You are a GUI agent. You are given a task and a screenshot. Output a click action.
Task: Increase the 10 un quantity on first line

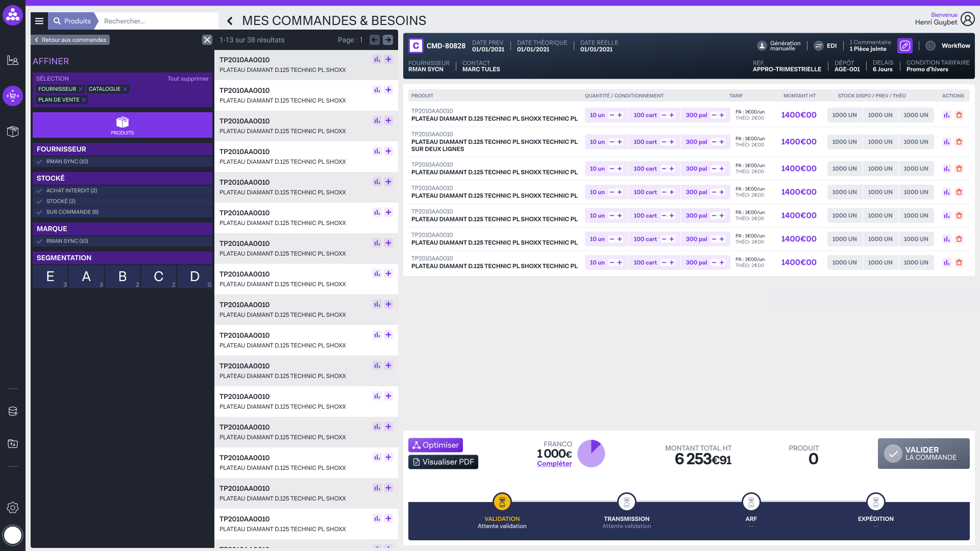tap(620, 115)
